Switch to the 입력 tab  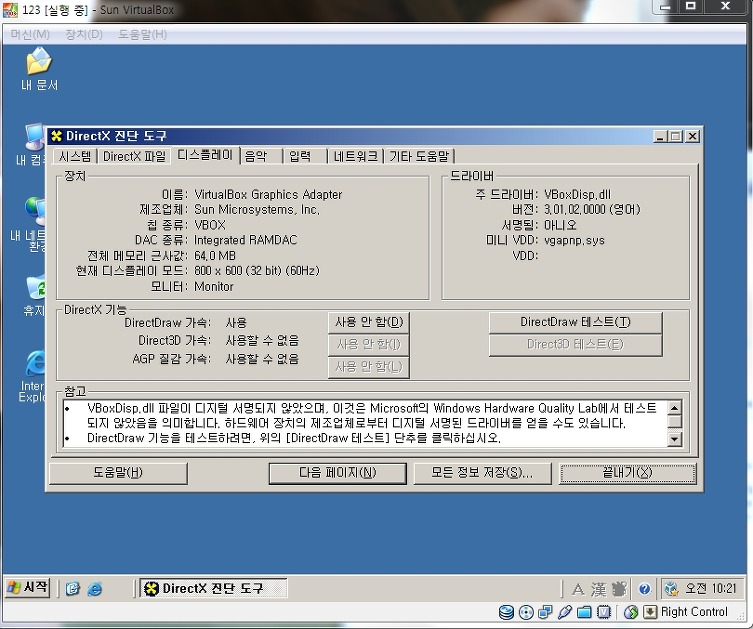pos(305,157)
